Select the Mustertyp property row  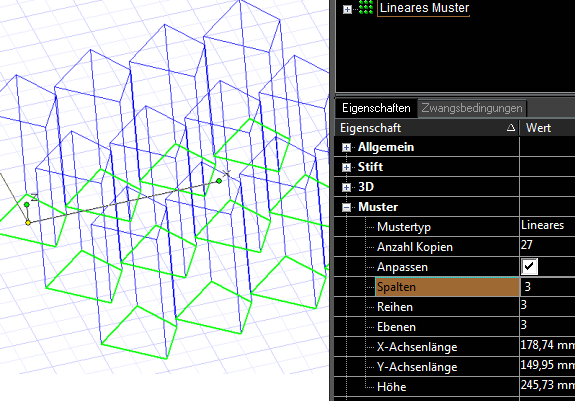(x=404, y=227)
